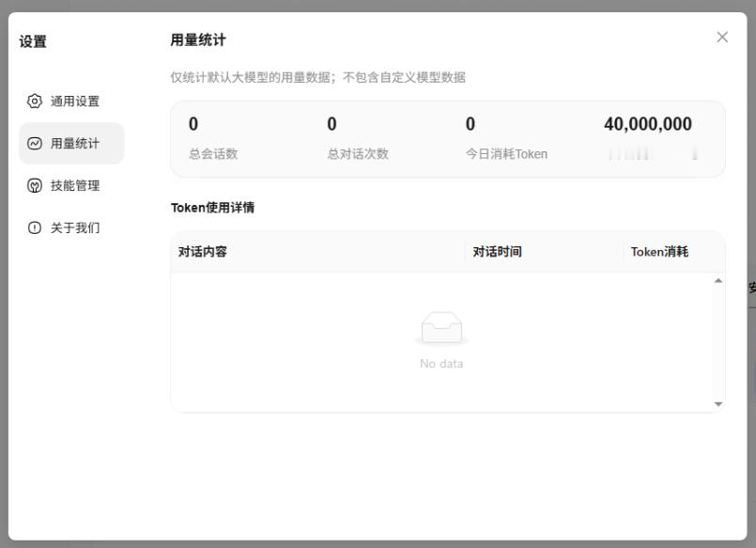This screenshot has width=756, height=548.
Task: Click the 仅统计默认大模型 description text
Action: (317, 77)
